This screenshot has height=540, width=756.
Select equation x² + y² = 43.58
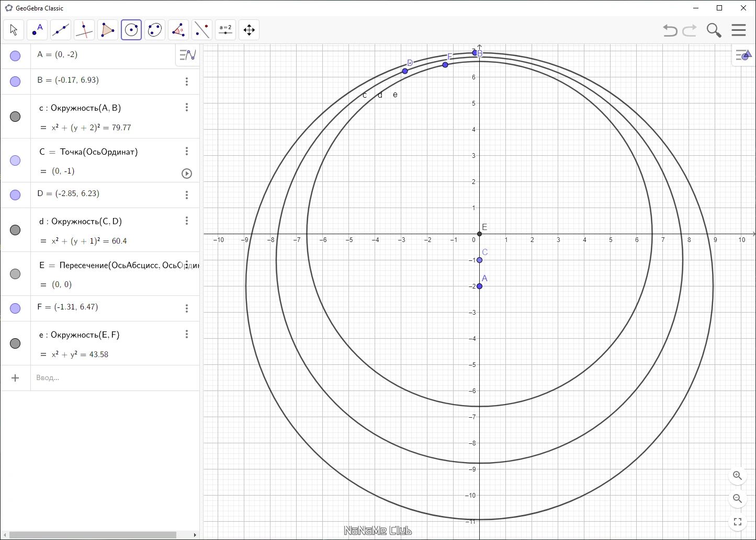click(80, 354)
